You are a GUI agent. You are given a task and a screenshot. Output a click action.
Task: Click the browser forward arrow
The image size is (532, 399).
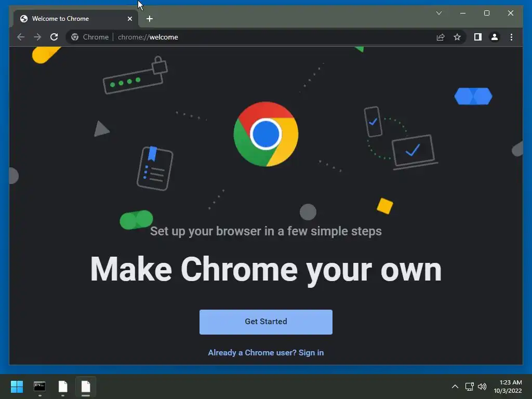click(x=37, y=37)
